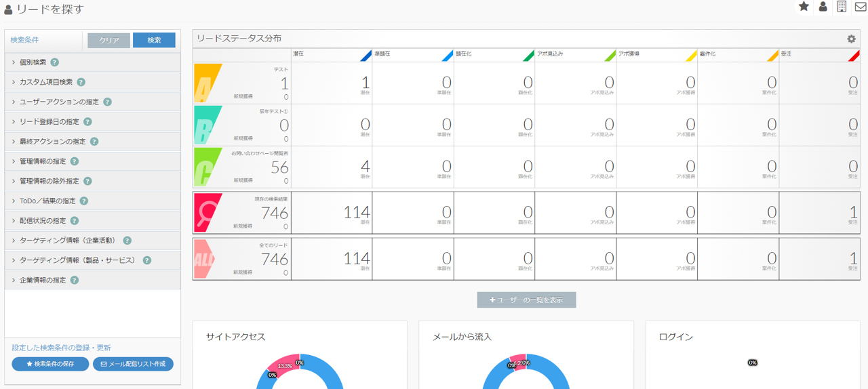Expand the 個別検索 section
Viewport: 868px width, 389px height.
click(92, 62)
